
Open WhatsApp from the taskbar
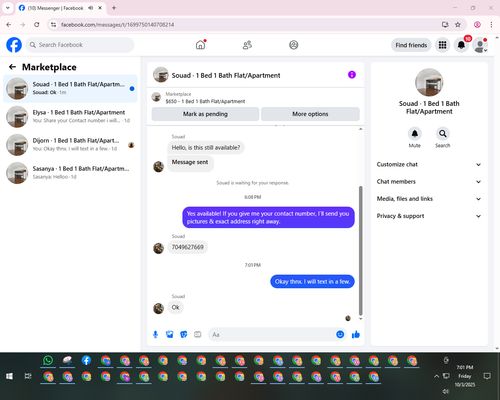[x=48, y=360]
